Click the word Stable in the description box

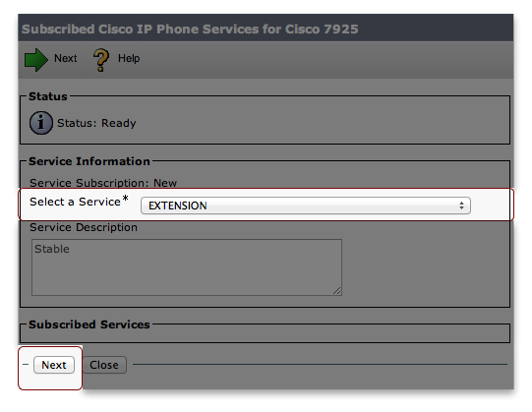52,249
